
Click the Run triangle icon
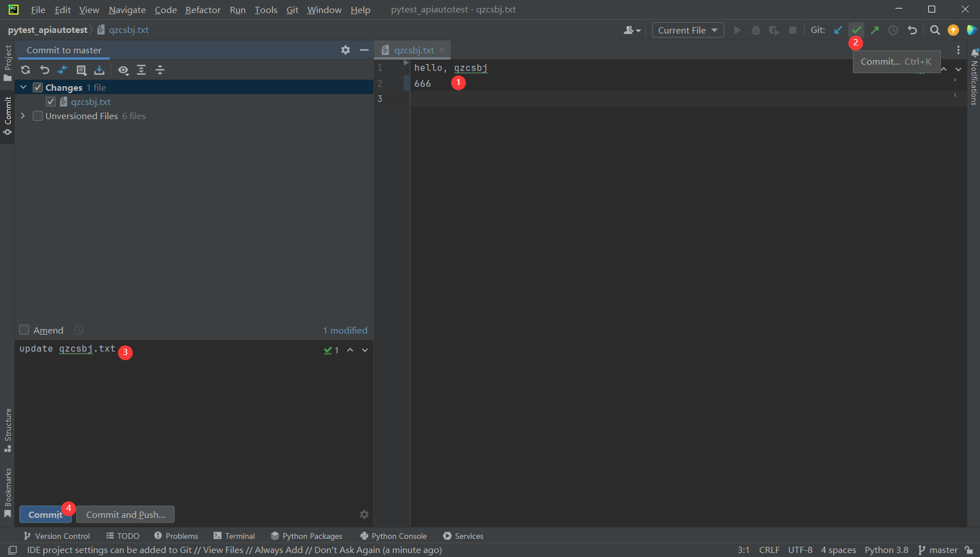coord(738,30)
